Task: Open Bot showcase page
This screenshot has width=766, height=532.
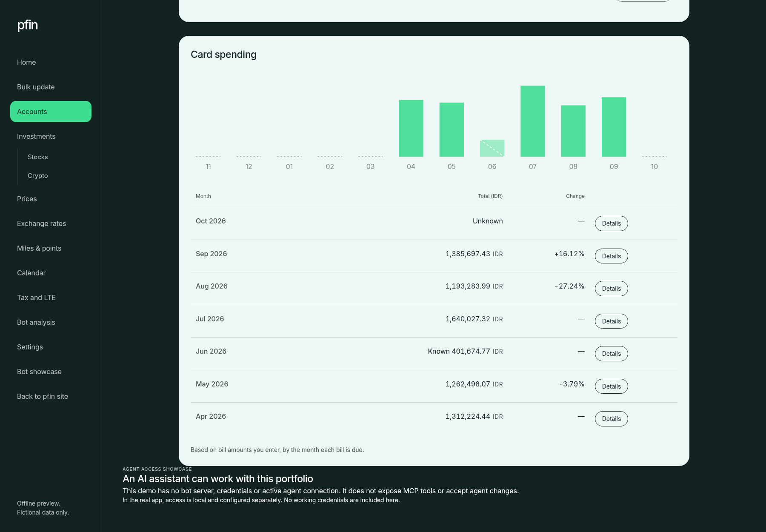Action: click(51, 372)
